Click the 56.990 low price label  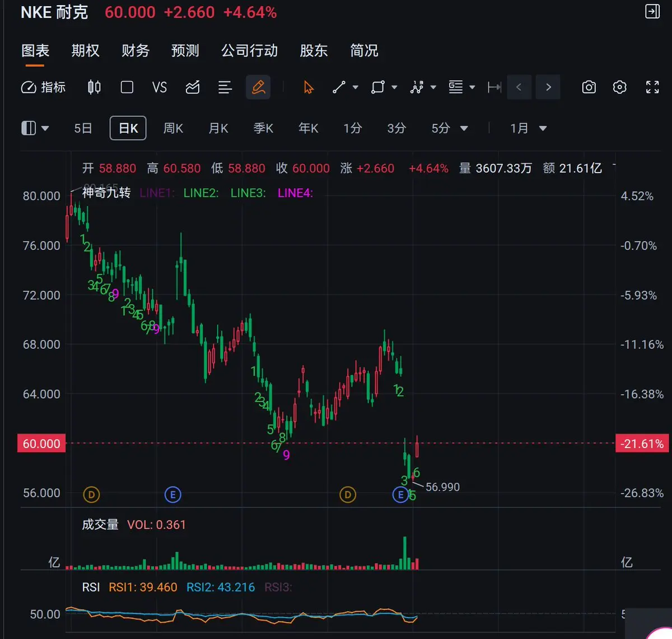coord(442,487)
